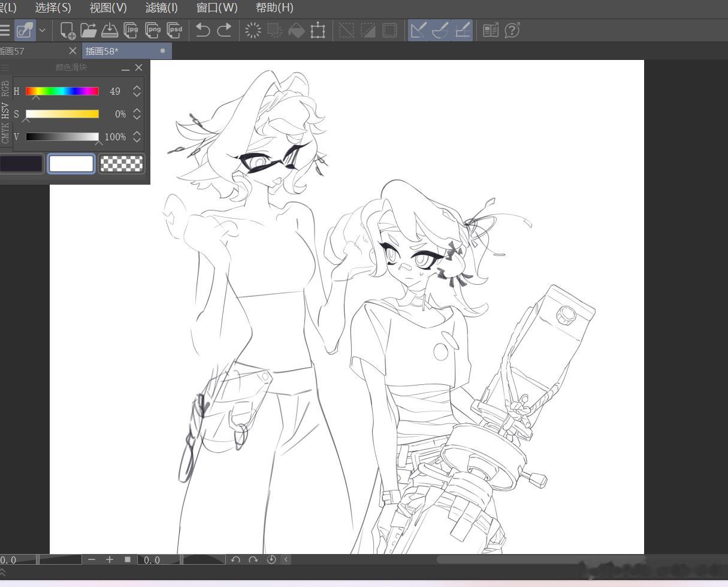This screenshot has width=728, height=587.
Task: Toggle Snap to Grid
Action: click(462, 30)
